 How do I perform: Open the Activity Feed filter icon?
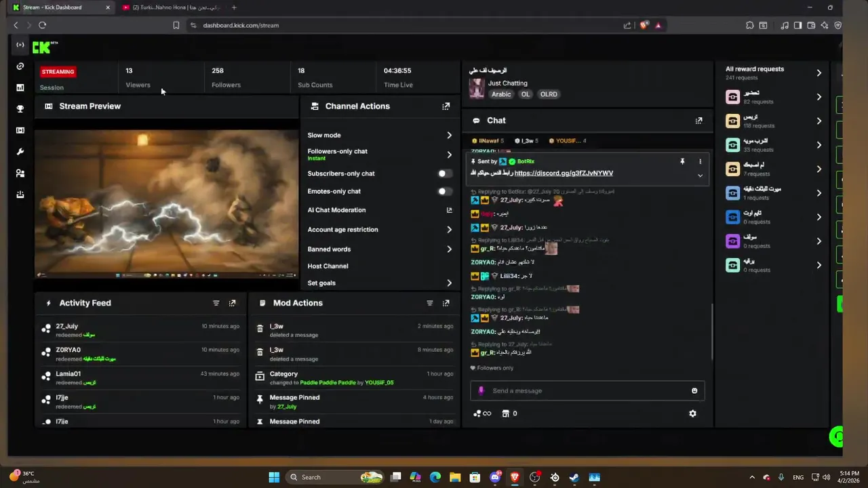pos(216,303)
